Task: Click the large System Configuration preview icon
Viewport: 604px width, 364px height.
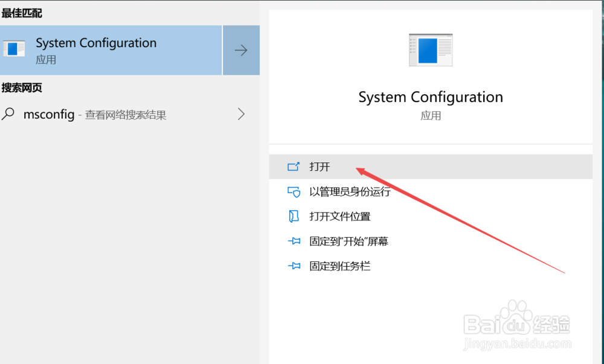Action: [x=431, y=50]
